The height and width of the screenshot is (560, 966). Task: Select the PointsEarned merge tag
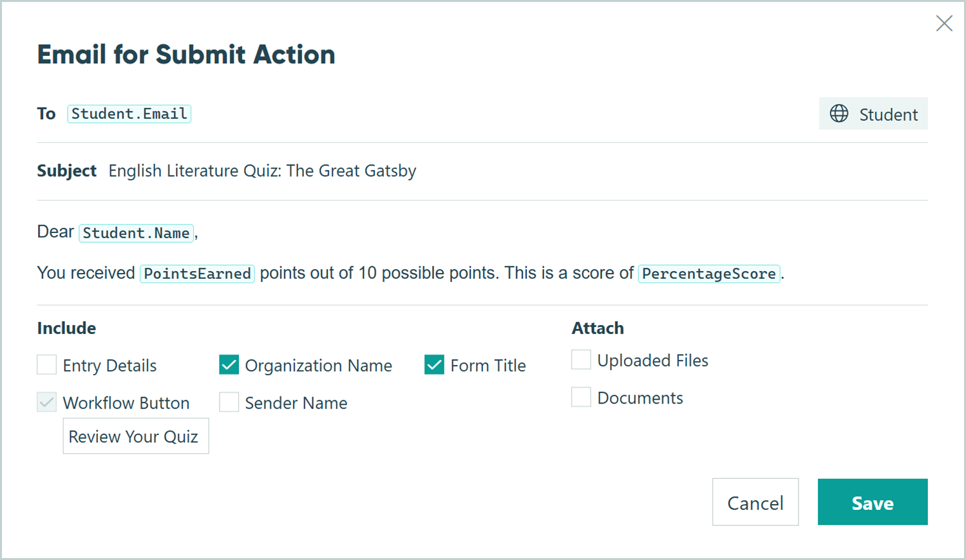(196, 274)
